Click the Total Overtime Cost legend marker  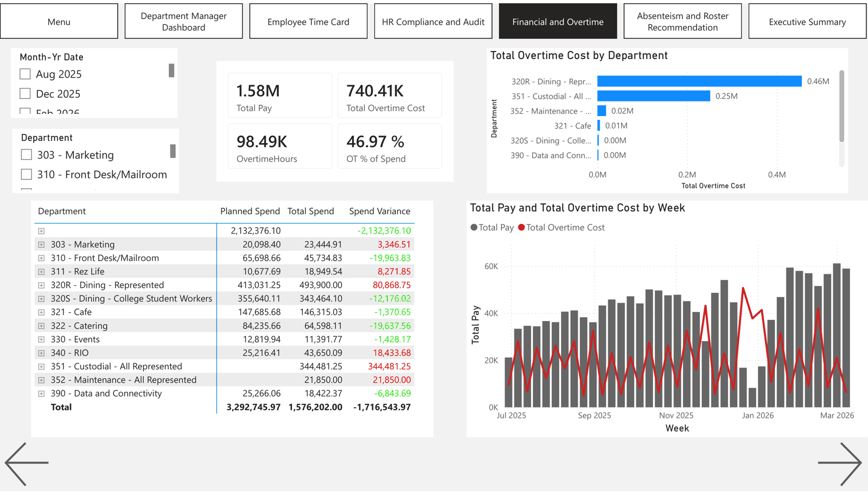click(x=521, y=228)
